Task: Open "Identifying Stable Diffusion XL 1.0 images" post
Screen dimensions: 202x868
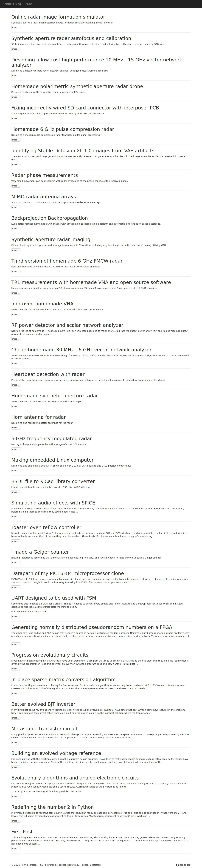Action: tap(82, 151)
